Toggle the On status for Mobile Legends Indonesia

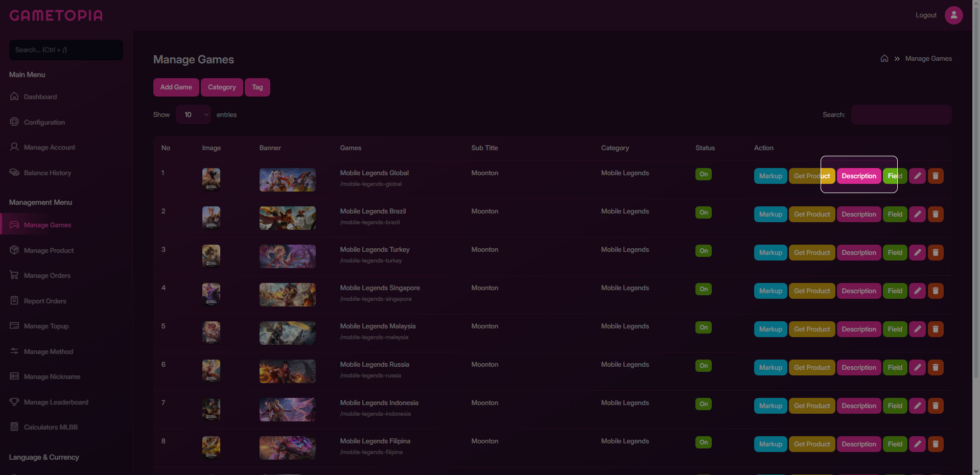click(704, 404)
